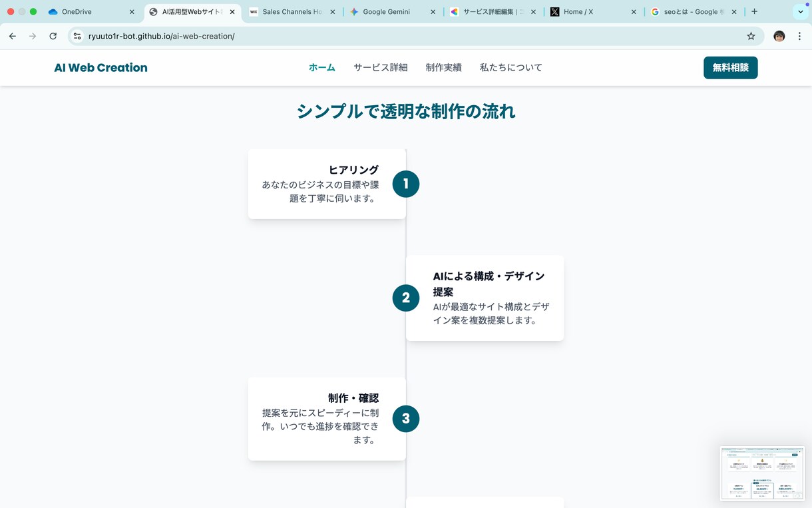Click ヒアリング description text

[320, 192]
